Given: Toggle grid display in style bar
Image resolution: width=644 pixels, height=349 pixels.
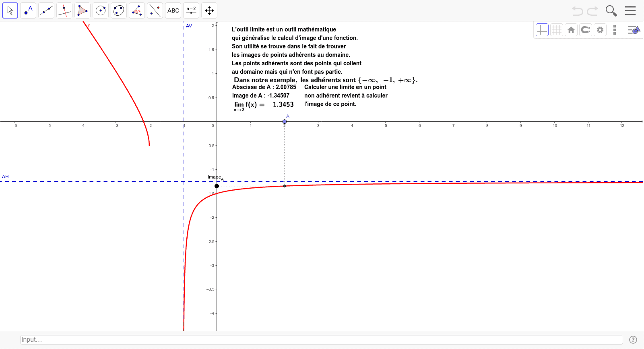Looking at the screenshot, I should 557,30.
